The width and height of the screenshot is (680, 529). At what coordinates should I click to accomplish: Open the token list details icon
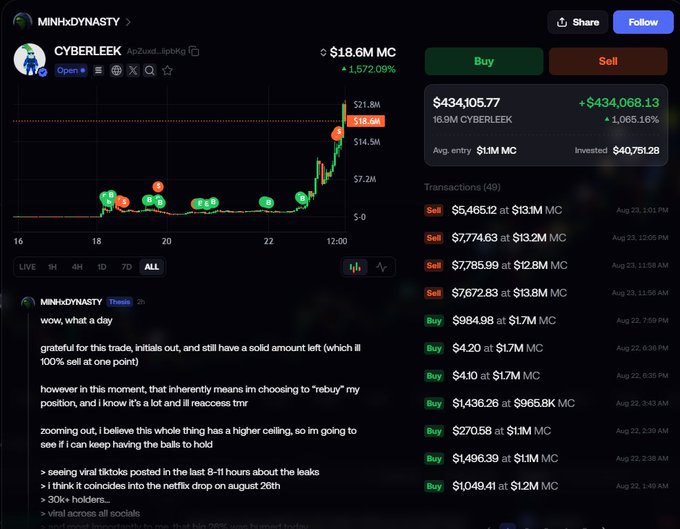coord(99,70)
